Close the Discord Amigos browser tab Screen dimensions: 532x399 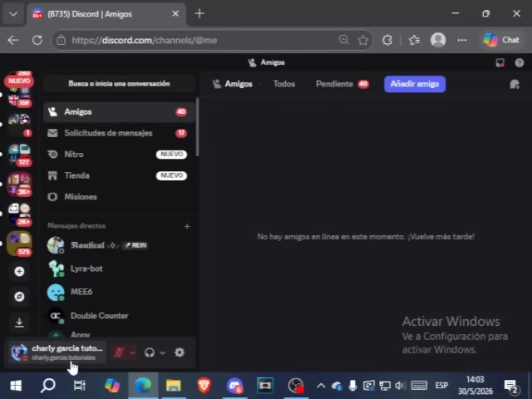175,13
